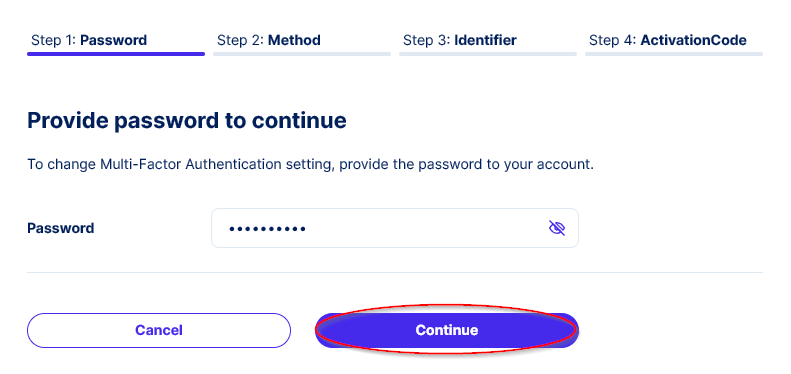791x374 pixels.
Task: Go to Step 3: Identifier tab
Action: 460,40
